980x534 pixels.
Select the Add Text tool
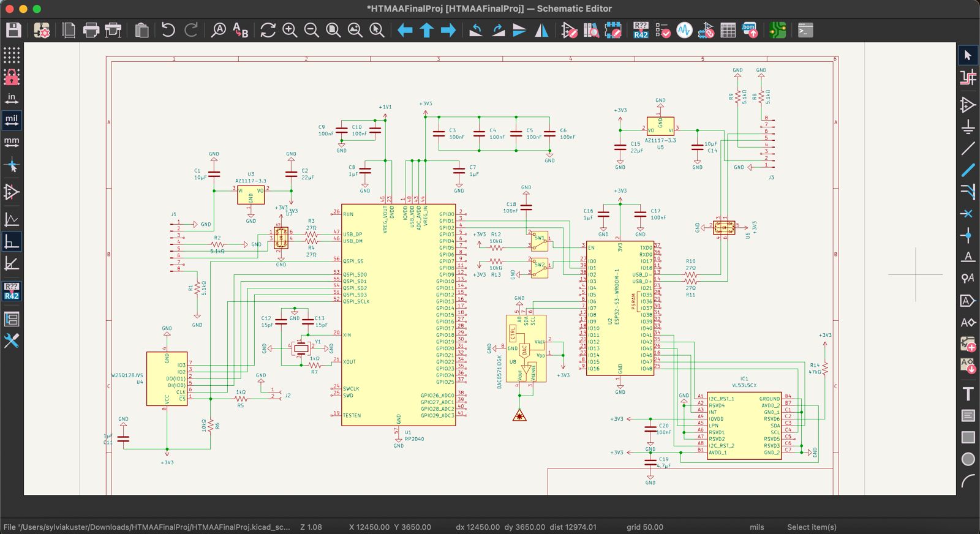968,394
